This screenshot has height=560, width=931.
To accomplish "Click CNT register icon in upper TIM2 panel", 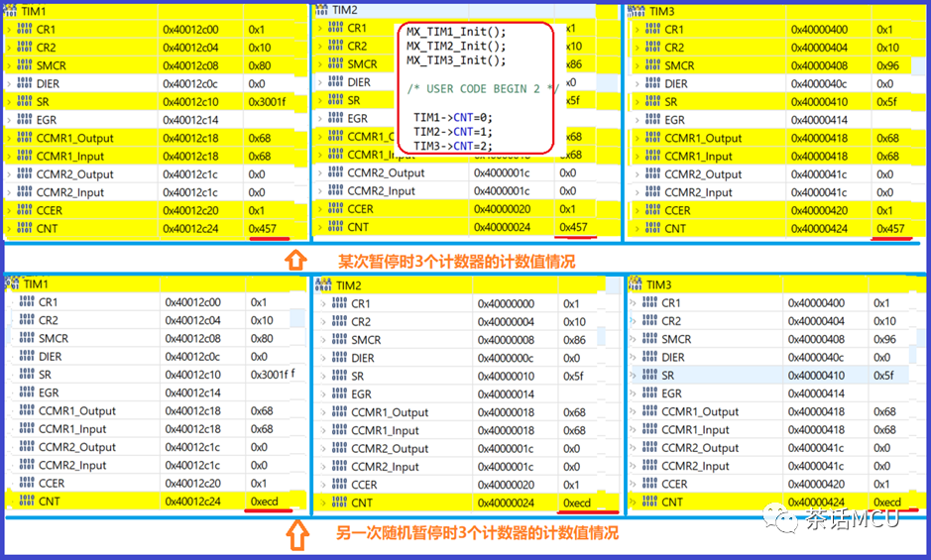I will pyautogui.click(x=335, y=226).
